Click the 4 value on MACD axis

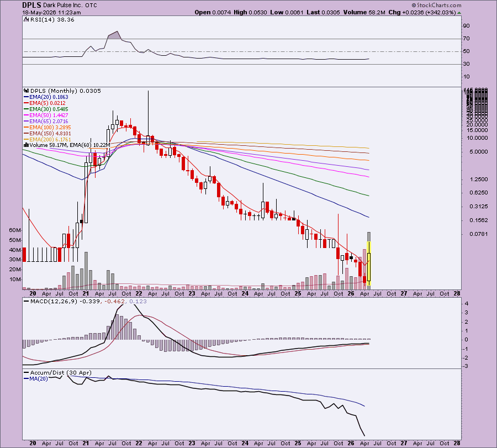pos(467,304)
